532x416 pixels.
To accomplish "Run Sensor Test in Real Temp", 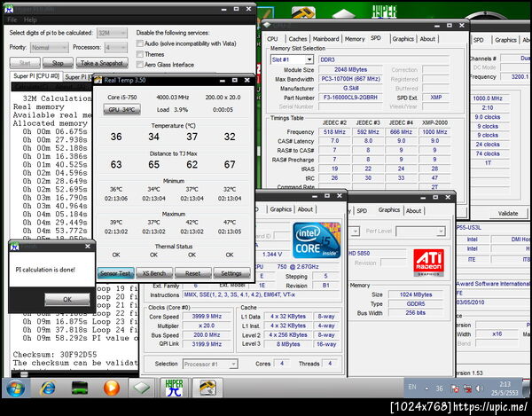I will pyautogui.click(x=115, y=273).
